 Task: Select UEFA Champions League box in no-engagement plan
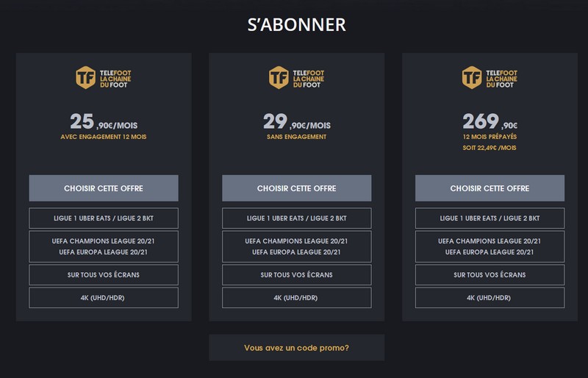296,246
